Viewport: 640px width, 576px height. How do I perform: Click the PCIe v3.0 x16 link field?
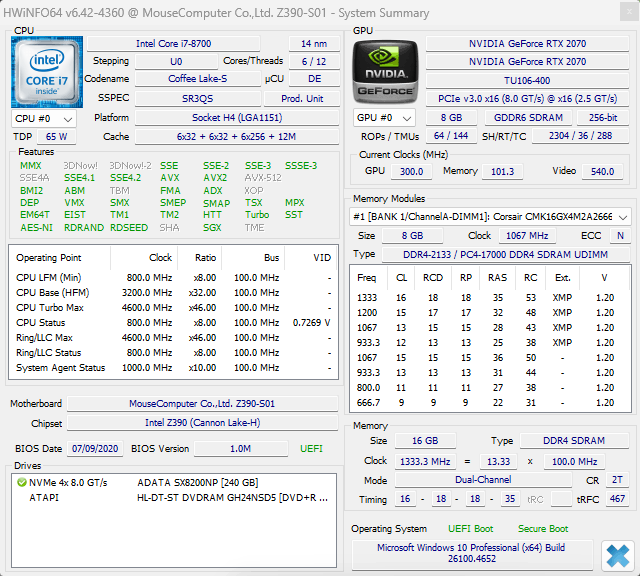(527, 99)
